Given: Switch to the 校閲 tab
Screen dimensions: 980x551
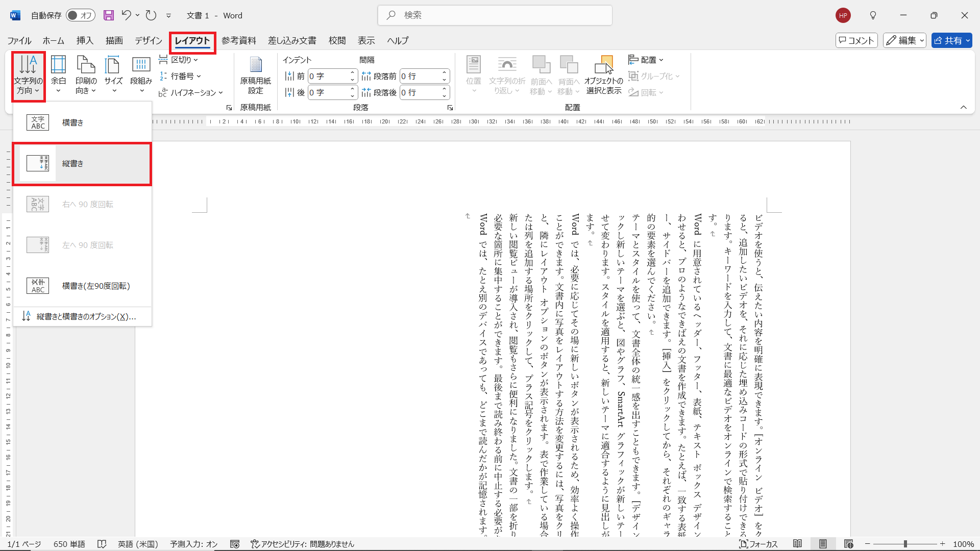Looking at the screenshot, I should click(337, 40).
